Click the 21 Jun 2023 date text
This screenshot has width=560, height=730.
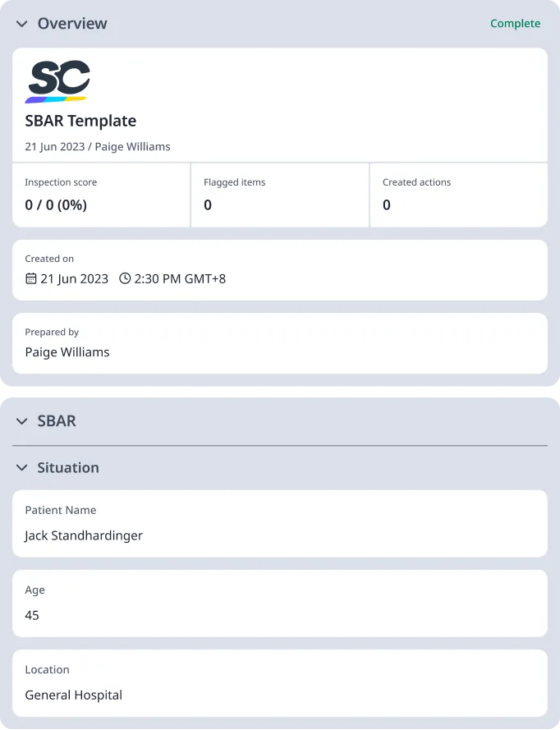pyautogui.click(x=54, y=146)
